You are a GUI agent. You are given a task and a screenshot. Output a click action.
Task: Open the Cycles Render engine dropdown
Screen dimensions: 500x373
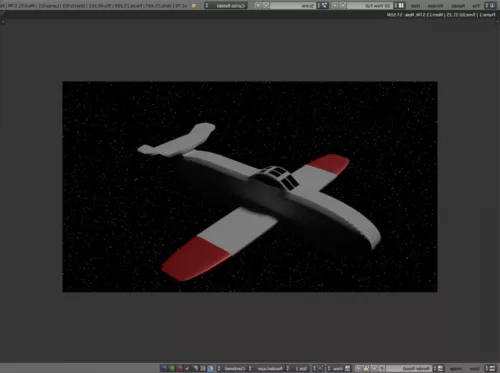226,6
